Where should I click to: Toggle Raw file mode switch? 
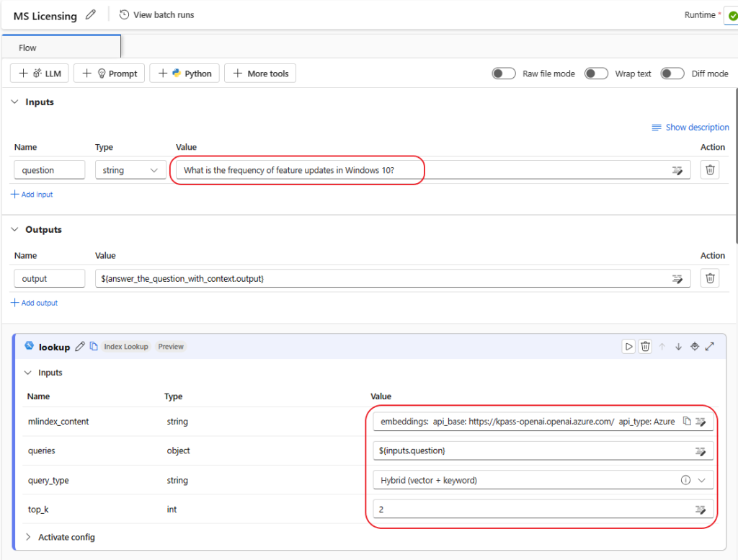504,74
